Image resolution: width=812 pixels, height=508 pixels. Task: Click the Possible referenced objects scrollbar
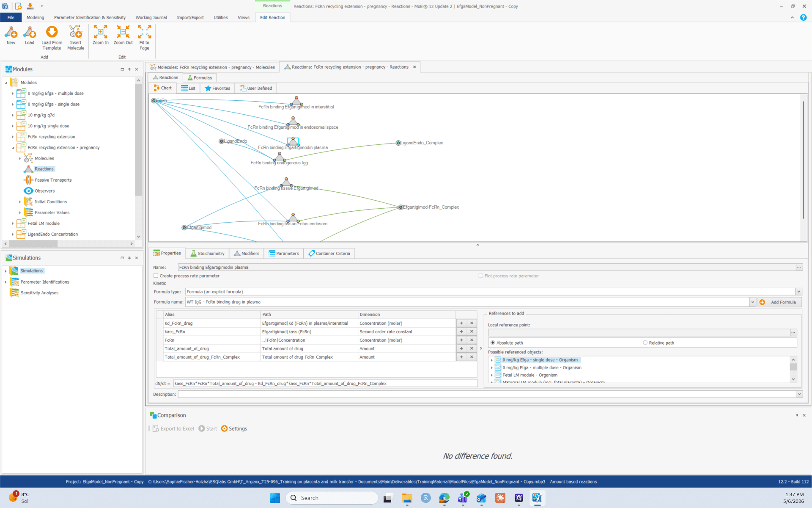click(x=793, y=367)
